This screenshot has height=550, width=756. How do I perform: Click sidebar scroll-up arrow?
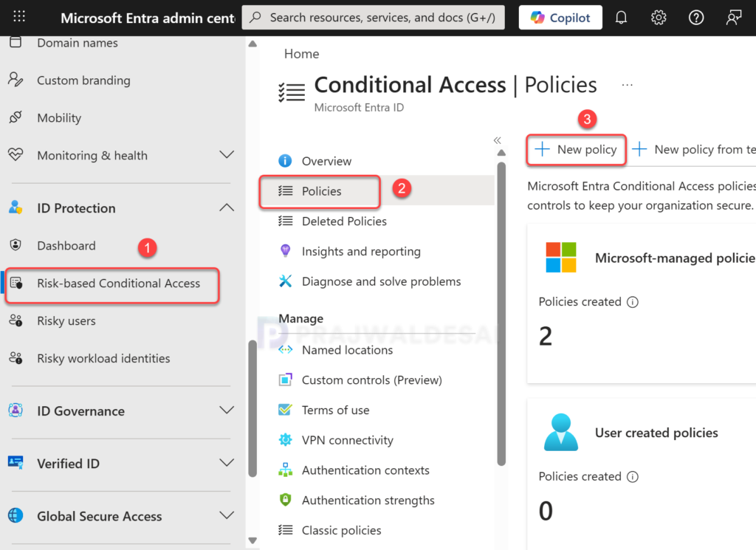252,44
